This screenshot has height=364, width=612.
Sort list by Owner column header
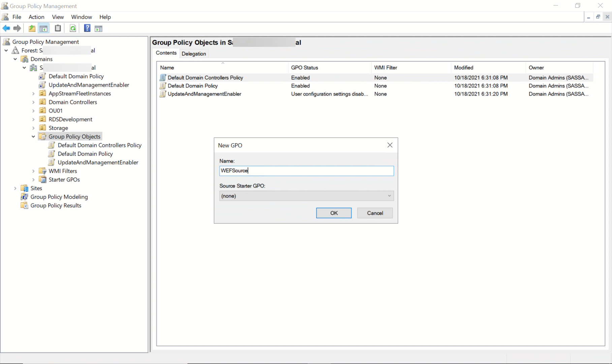tap(559, 67)
